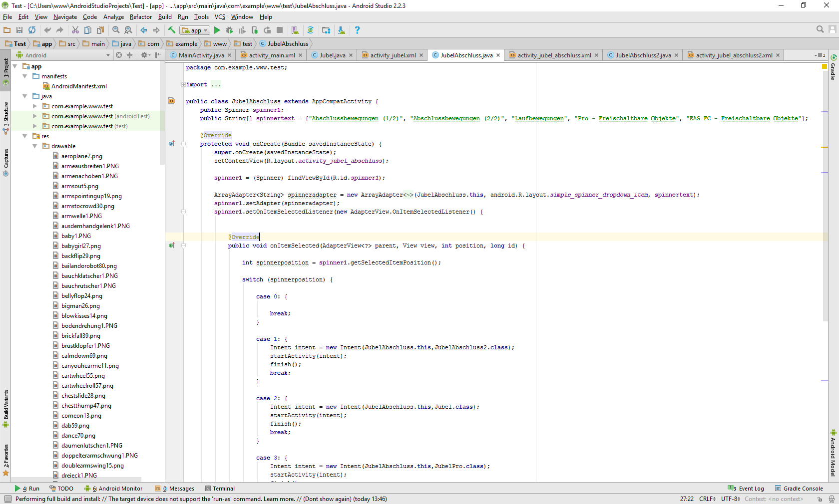The height and width of the screenshot is (504, 839).
Task: Run the app with the green play button
Action: click(x=217, y=30)
